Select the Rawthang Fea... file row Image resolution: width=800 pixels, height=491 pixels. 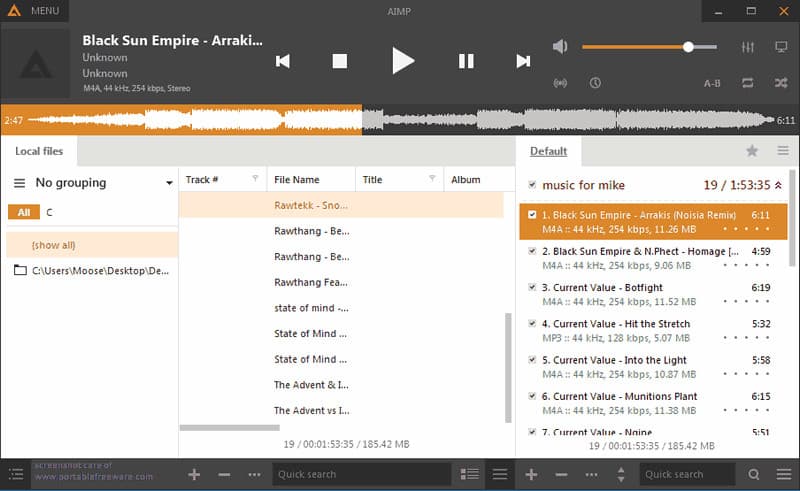pos(341,282)
